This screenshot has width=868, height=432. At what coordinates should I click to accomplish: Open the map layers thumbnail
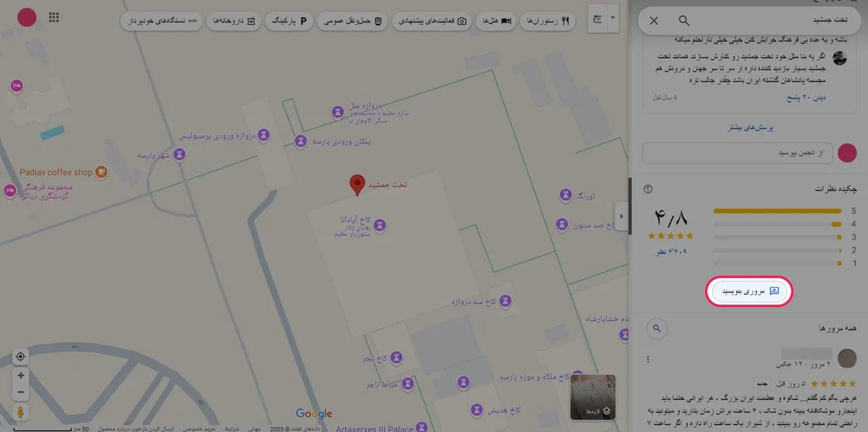point(592,397)
